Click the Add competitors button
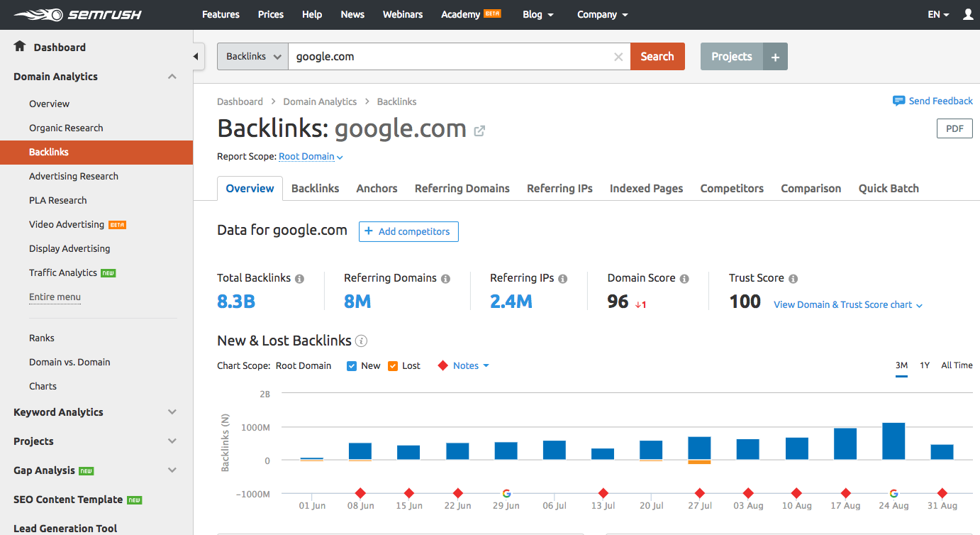 [x=408, y=231]
